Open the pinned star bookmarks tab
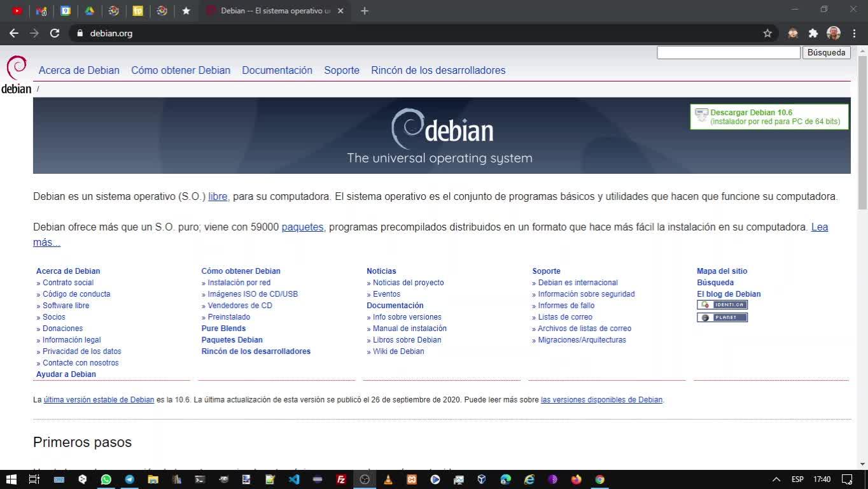 186,11
